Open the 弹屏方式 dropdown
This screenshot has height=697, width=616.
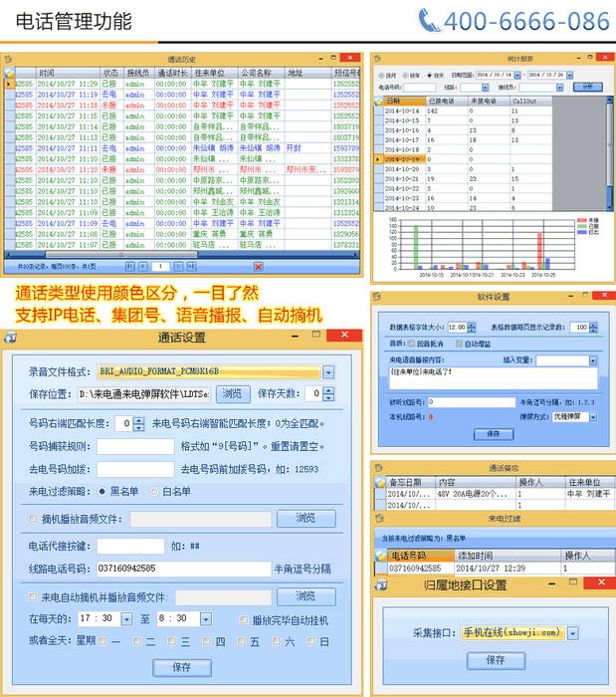click(593, 417)
